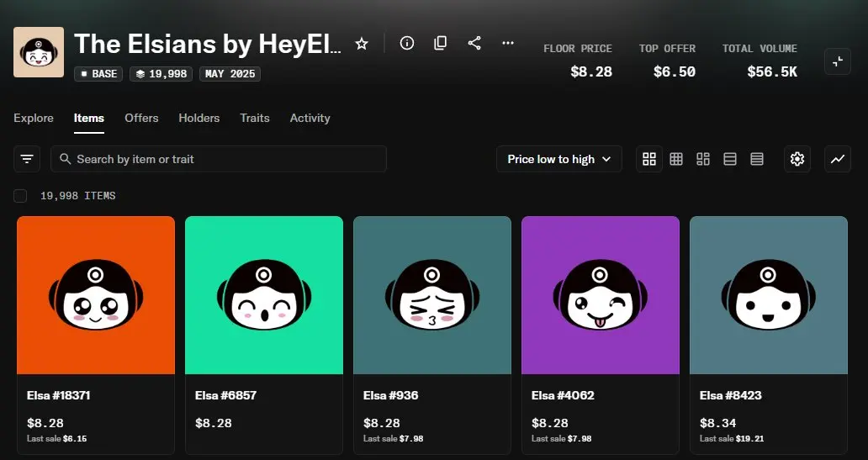Click the Total Volume value $56.5K
This screenshot has height=460, width=868.
click(772, 71)
